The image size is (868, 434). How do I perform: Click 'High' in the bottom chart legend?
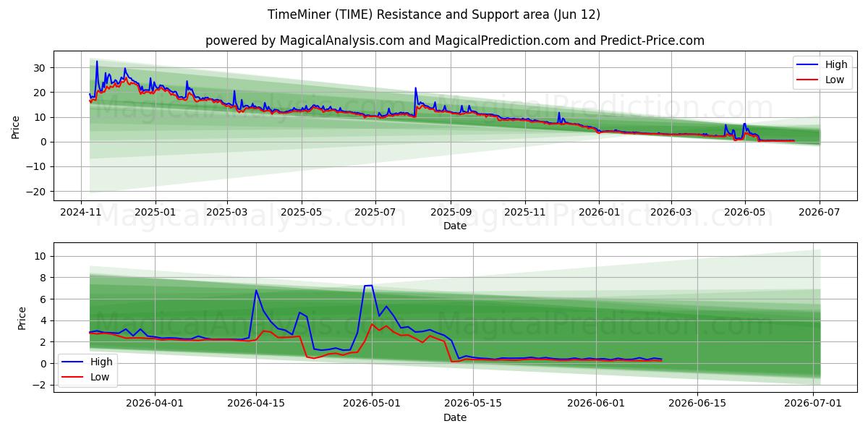(101, 362)
